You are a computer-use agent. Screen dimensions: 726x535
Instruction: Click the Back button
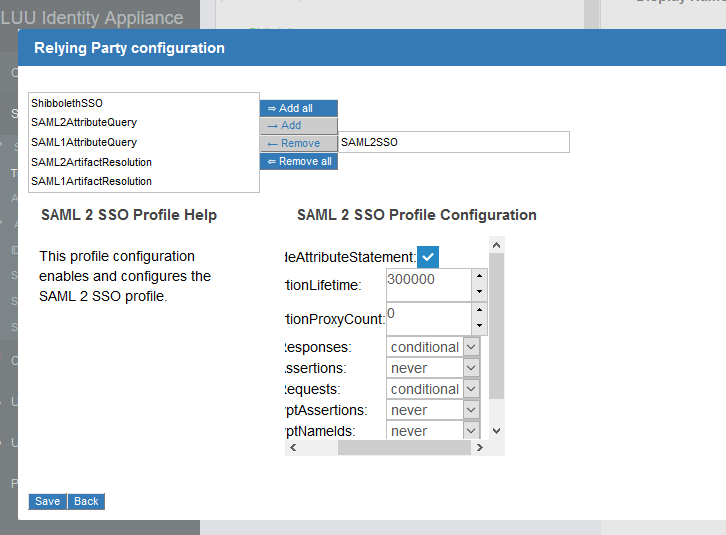86,501
